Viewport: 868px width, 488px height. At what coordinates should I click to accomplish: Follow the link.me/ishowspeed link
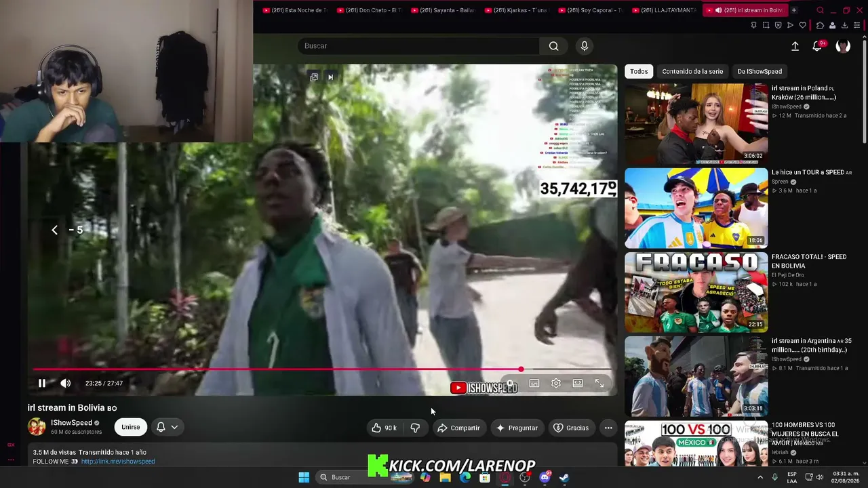click(x=118, y=462)
